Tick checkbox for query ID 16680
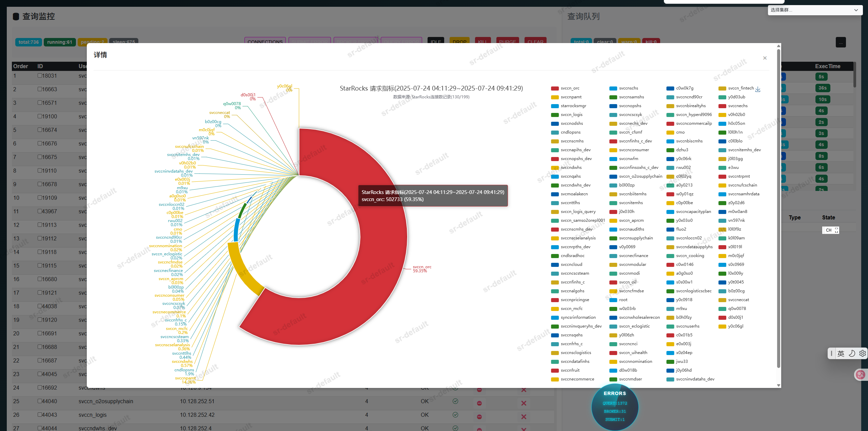 (x=40, y=279)
